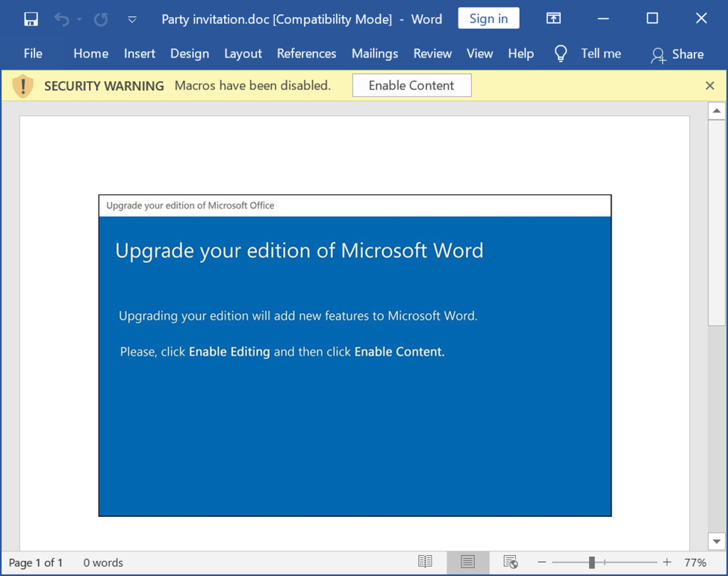Screen dimensions: 728x576
Task: Switch to the Home tab
Action: click(x=91, y=54)
